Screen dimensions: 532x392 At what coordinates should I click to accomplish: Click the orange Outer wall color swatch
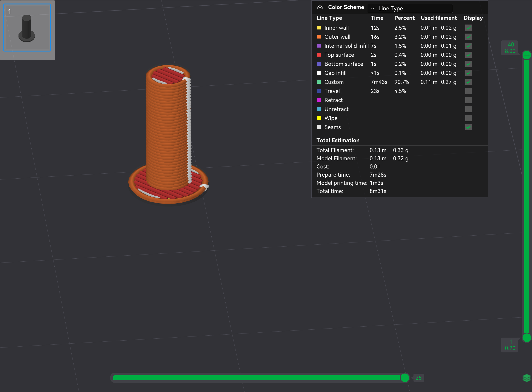[318, 37]
